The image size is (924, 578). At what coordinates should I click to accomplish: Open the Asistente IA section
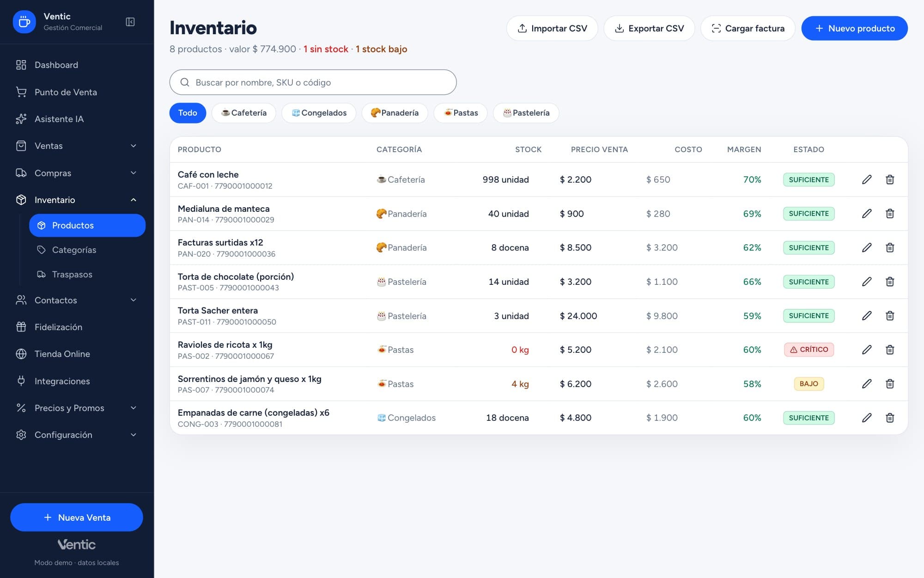click(x=77, y=119)
